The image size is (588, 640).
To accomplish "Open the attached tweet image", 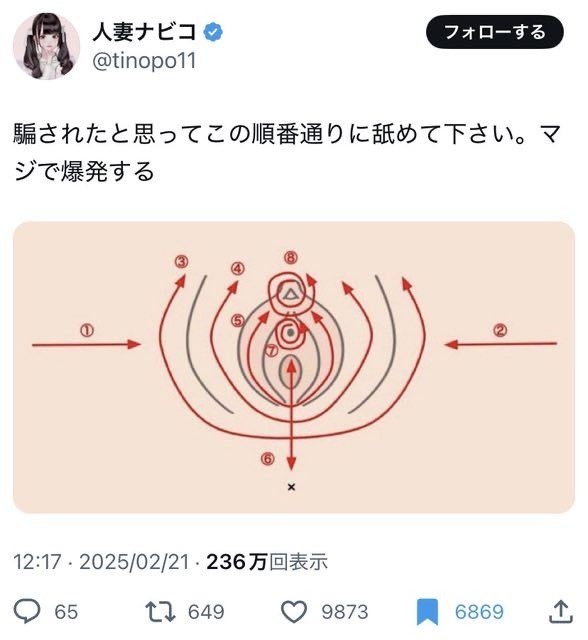I will click(294, 367).
